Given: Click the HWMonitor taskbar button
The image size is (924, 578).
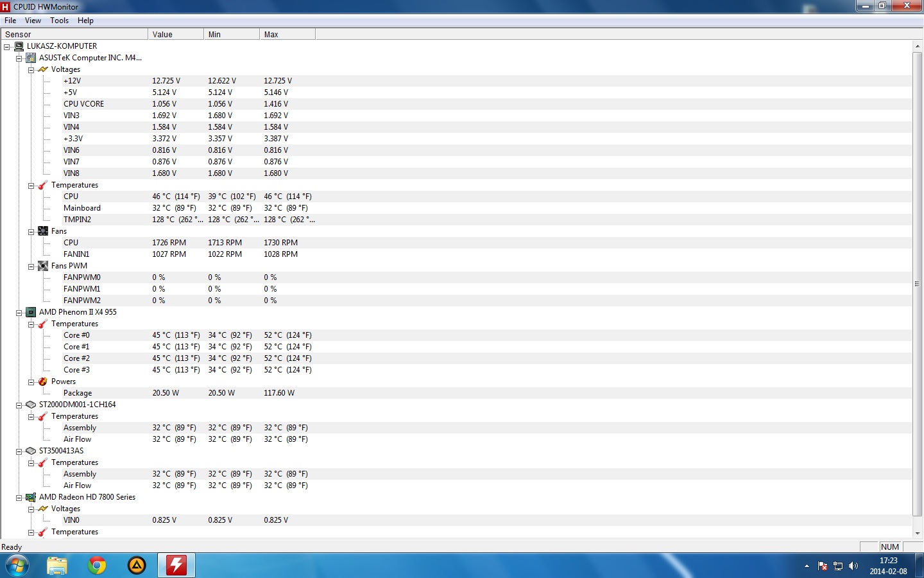Looking at the screenshot, I should point(176,566).
